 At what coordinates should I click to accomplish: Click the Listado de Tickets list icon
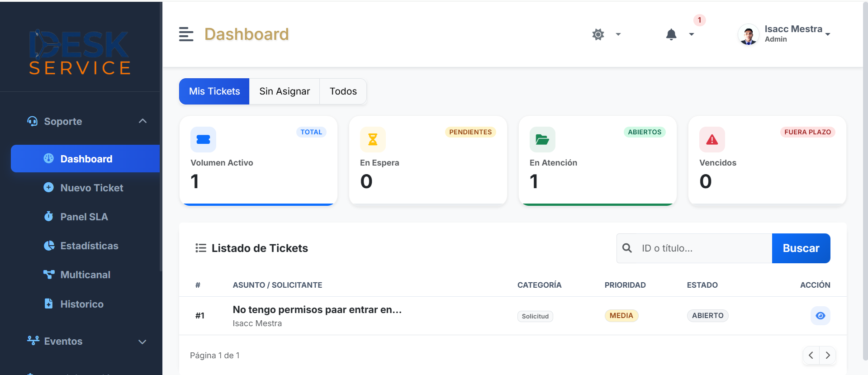point(201,248)
